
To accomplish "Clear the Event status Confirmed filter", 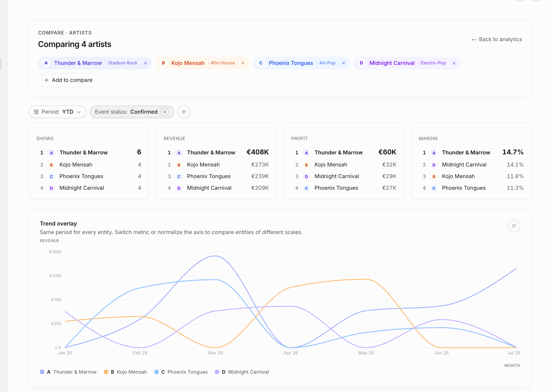I will (165, 112).
